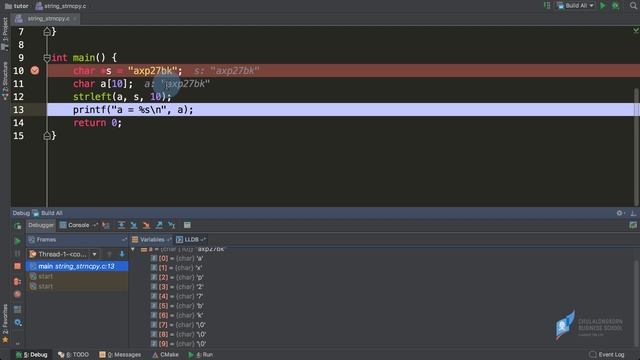Hide the Debug tool window
The width and height of the screenshot is (640, 360).
pyautogui.click(x=633, y=213)
